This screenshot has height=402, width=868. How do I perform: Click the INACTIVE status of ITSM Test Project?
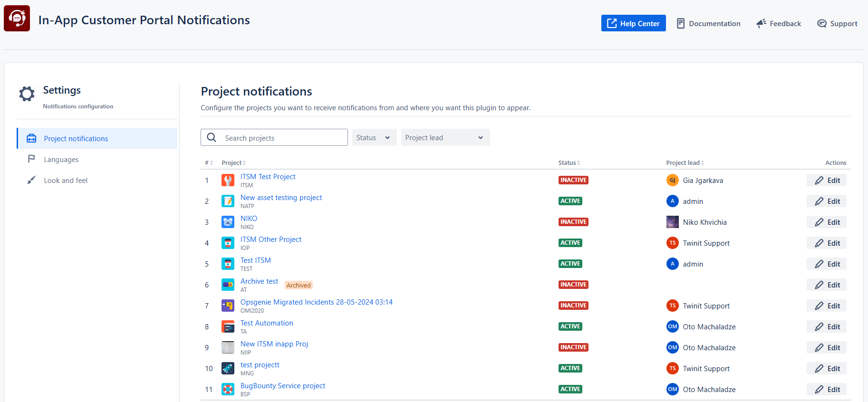click(573, 180)
